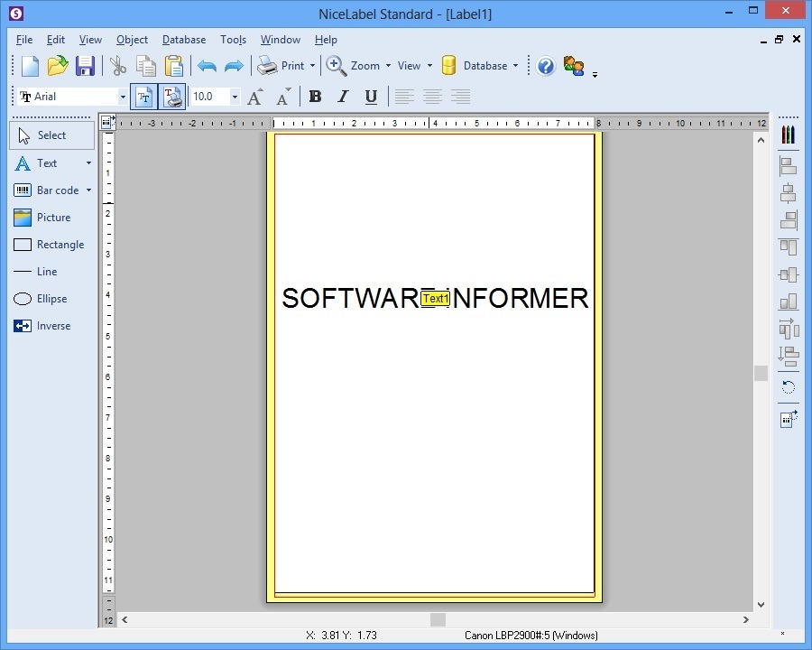Open the Database toolbar dropdown arrow

pos(515,66)
